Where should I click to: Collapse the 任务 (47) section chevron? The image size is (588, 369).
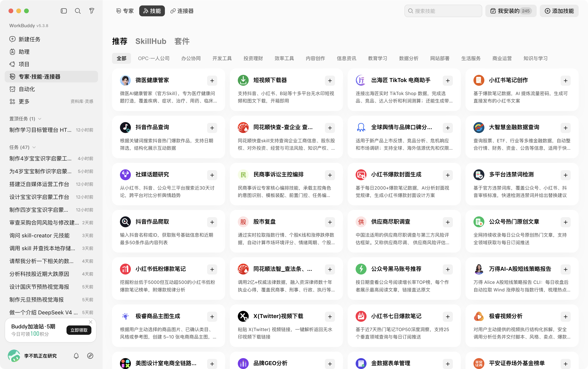tap(34, 147)
